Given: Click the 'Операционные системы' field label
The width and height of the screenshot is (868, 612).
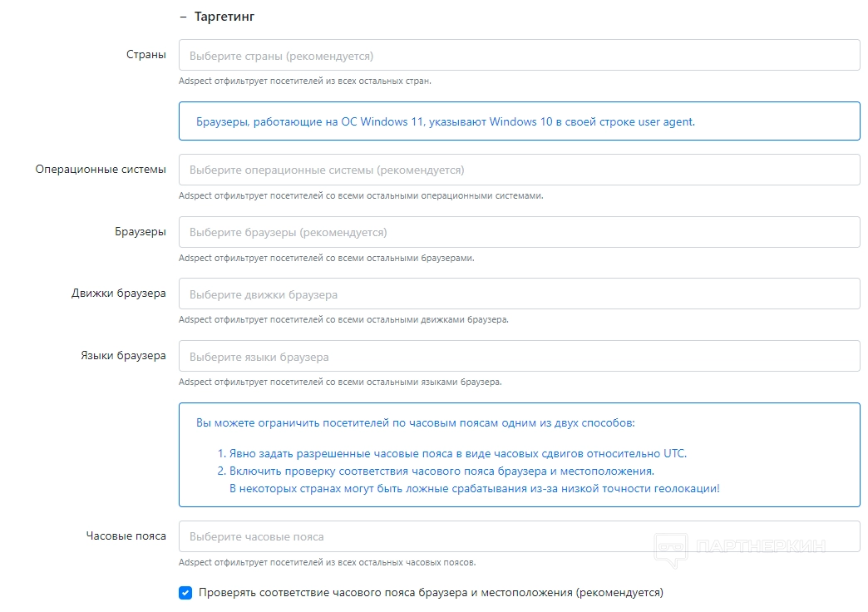Looking at the screenshot, I should tap(101, 169).
